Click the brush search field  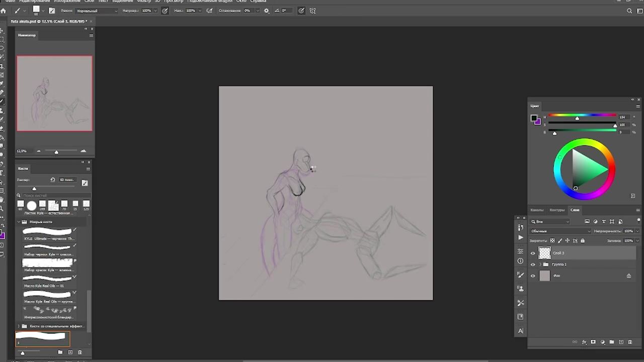pos(54,196)
